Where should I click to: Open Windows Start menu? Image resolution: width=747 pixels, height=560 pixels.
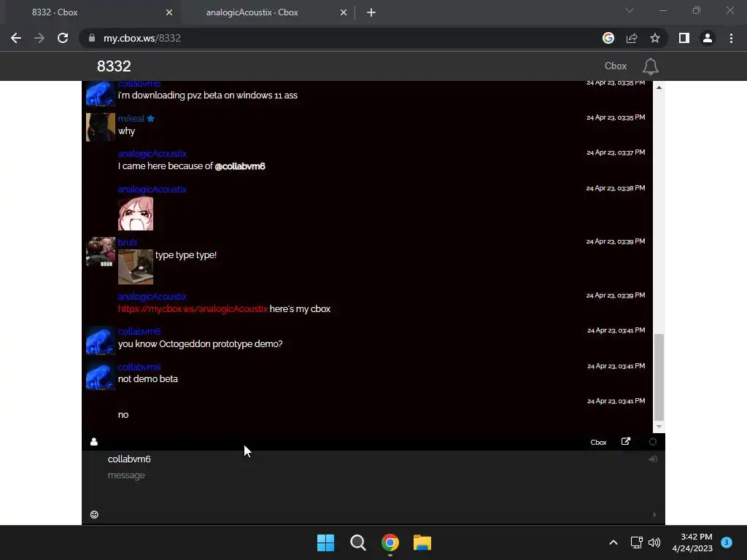(326, 542)
